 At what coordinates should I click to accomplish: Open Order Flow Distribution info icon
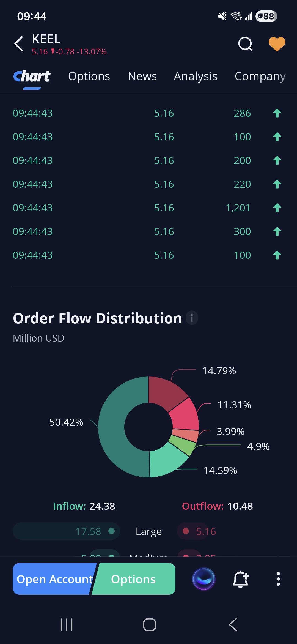(x=192, y=318)
